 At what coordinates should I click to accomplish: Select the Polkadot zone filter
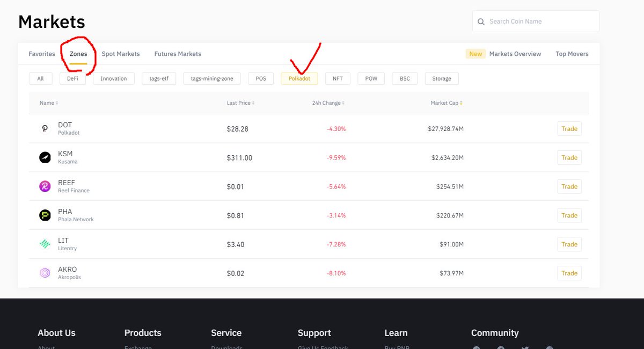(299, 78)
